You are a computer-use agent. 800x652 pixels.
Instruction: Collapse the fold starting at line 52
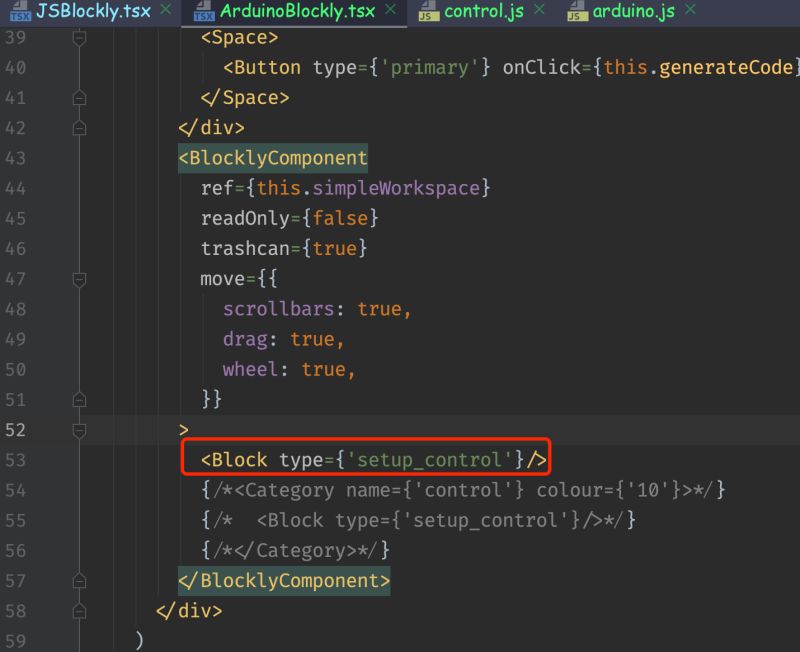point(81,429)
